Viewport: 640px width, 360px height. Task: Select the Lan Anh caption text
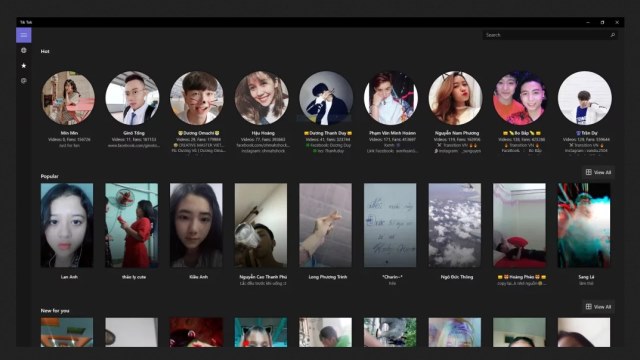coord(69,277)
